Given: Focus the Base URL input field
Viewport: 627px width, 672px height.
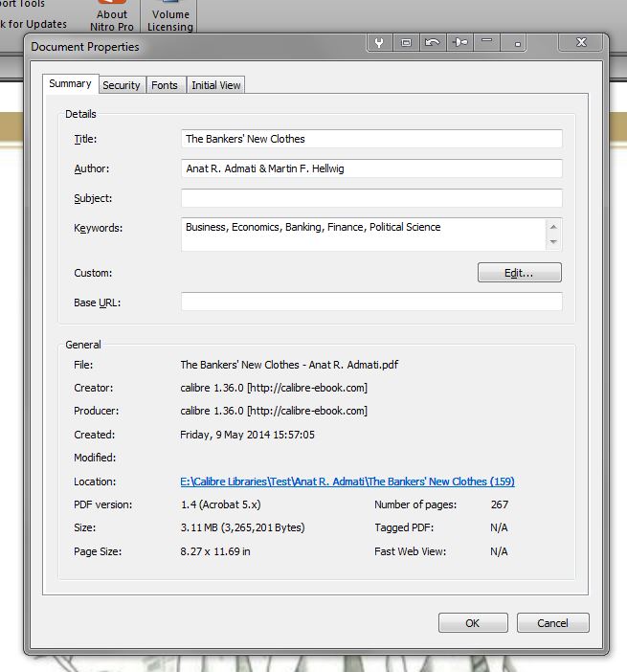Looking at the screenshot, I should 371,302.
